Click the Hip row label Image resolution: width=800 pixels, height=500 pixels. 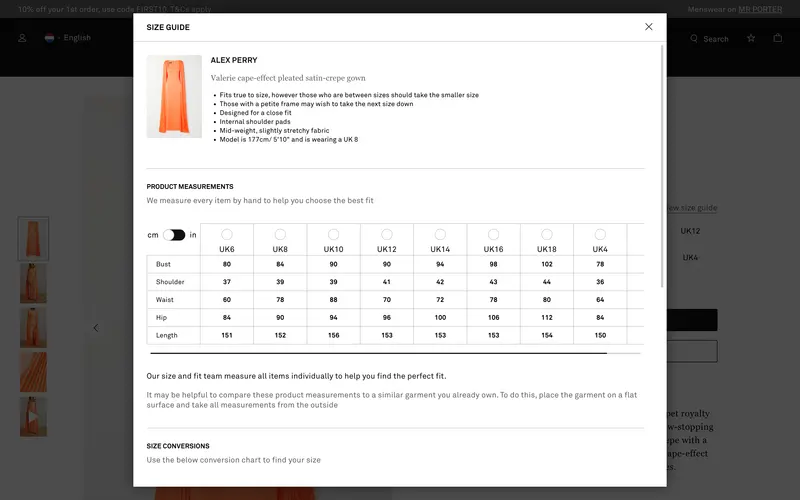click(x=161, y=317)
